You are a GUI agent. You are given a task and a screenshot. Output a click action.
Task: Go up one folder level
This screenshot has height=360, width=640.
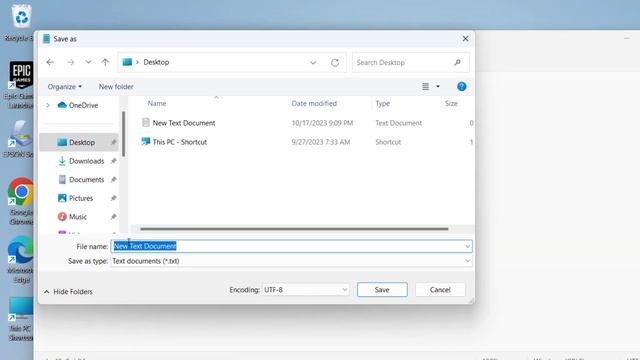point(105,62)
